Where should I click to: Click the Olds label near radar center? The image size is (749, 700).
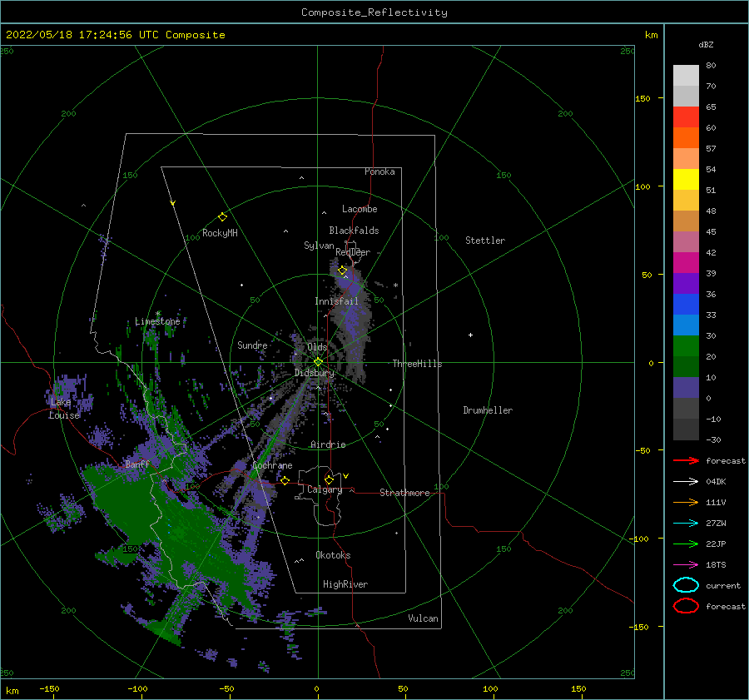pos(317,347)
